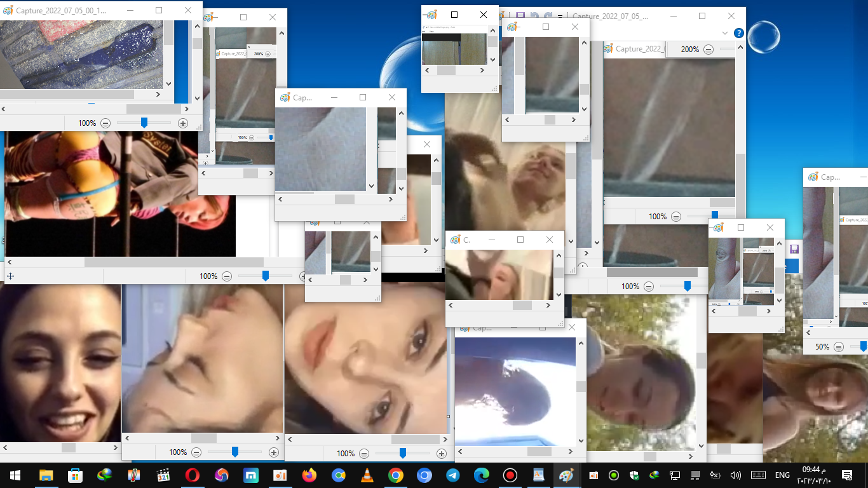
Task: Open Paint Help with the blue question mark
Action: pos(738,33)
